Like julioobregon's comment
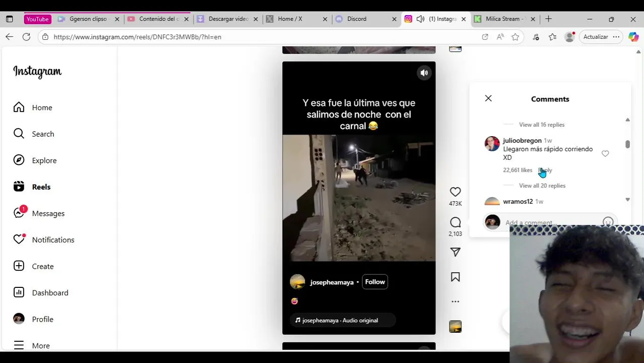Image resolution: width=644 pixels, height=363 pixels. tap(605, 153)
